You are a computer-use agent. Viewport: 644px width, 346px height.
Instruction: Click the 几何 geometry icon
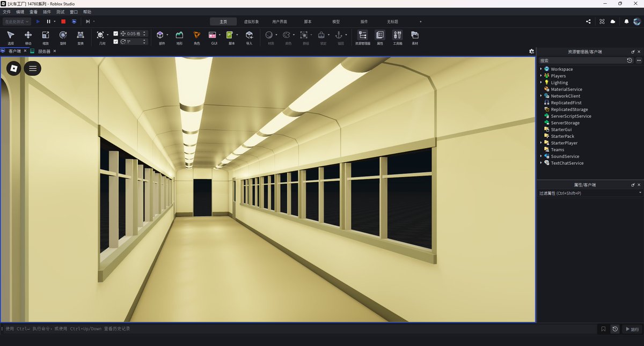[x=101, y=35]
